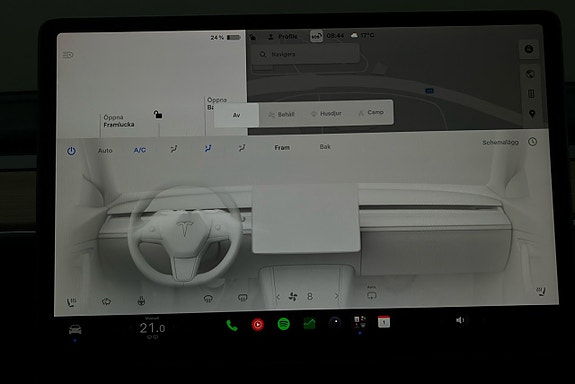Tap the fan speed icon
This screenshot has width=575, height=384.
pyautogui.click(x=293, y=297)
